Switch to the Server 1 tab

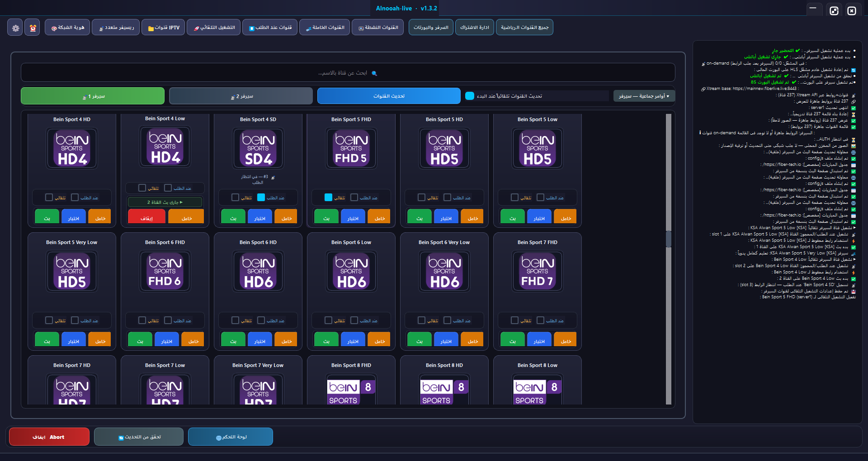(x=93, y=96)
